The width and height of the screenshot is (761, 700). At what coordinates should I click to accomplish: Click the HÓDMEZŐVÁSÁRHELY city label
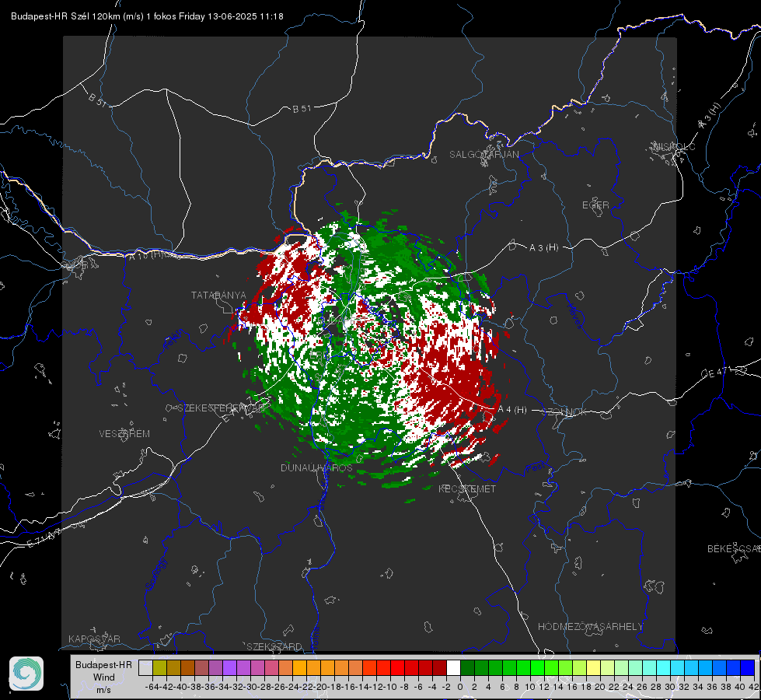pos(590,627)
